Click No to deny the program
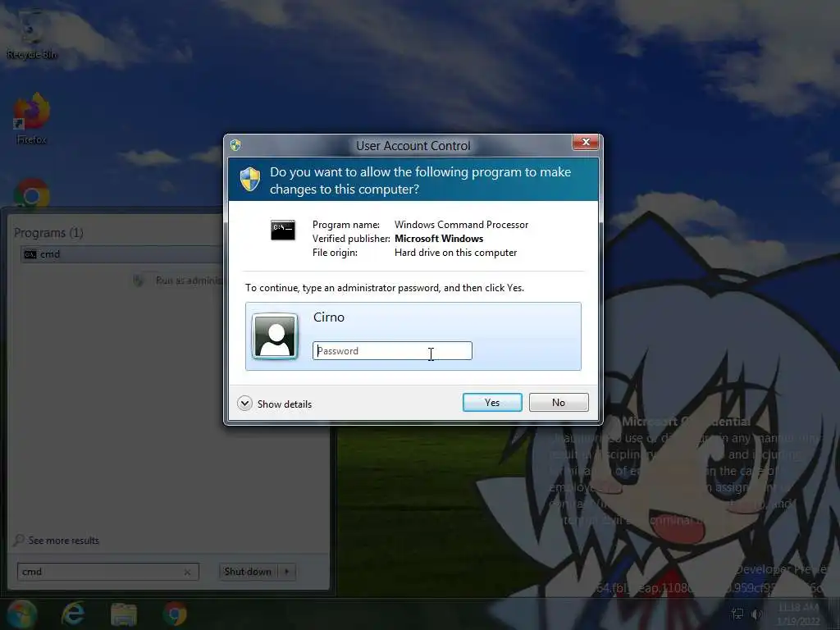 click(x=558, y=402)
